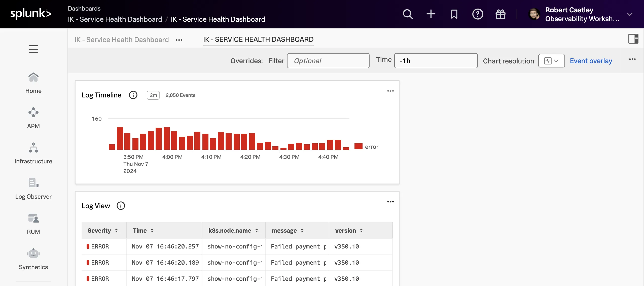
Task: Open dashboard group options ellipsis
Action: coord(179,40)
